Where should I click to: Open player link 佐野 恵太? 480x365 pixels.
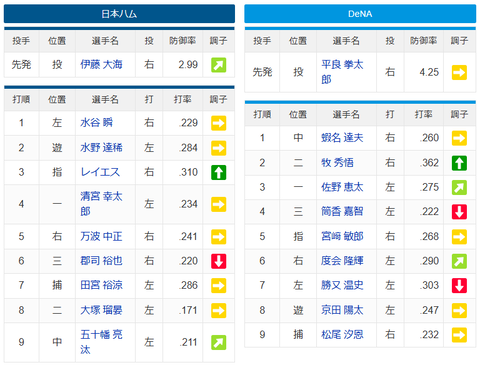342,187
